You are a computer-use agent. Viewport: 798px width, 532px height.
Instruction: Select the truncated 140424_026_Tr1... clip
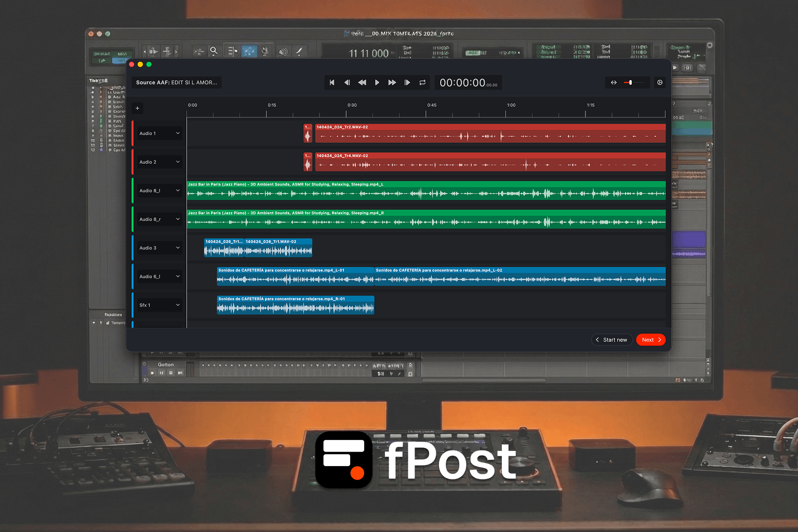click(224, 248)
